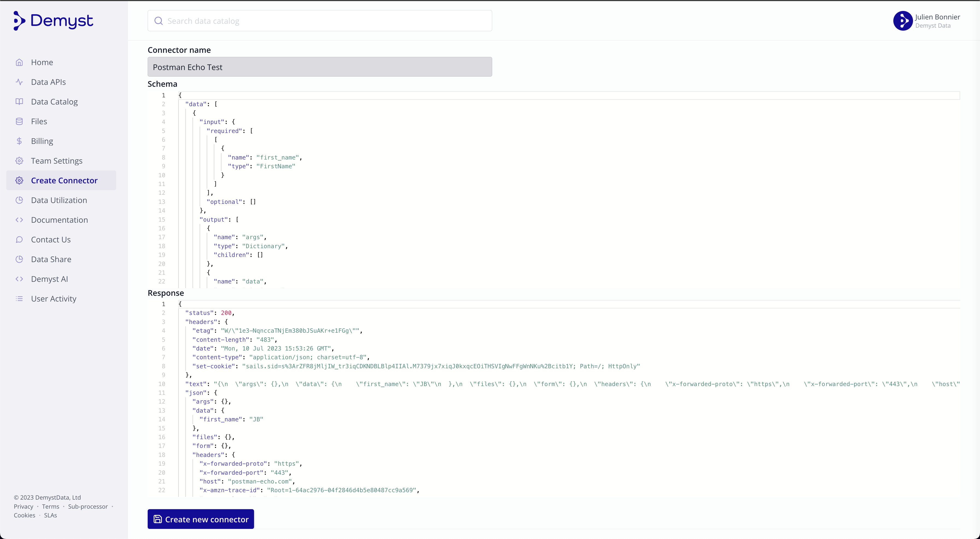
Task: Click the Data Utilization pie chart icon
Action: pyautogui.click(x=19, y=200)
